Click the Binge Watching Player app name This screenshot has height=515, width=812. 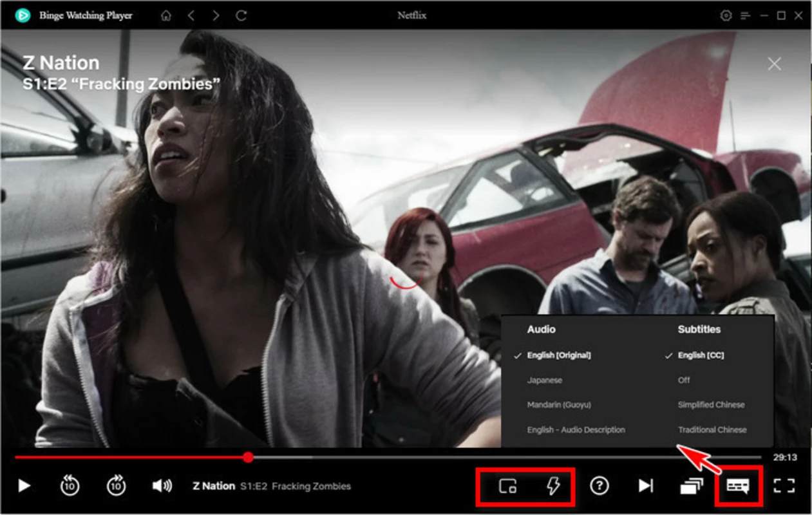pos(86,15)
